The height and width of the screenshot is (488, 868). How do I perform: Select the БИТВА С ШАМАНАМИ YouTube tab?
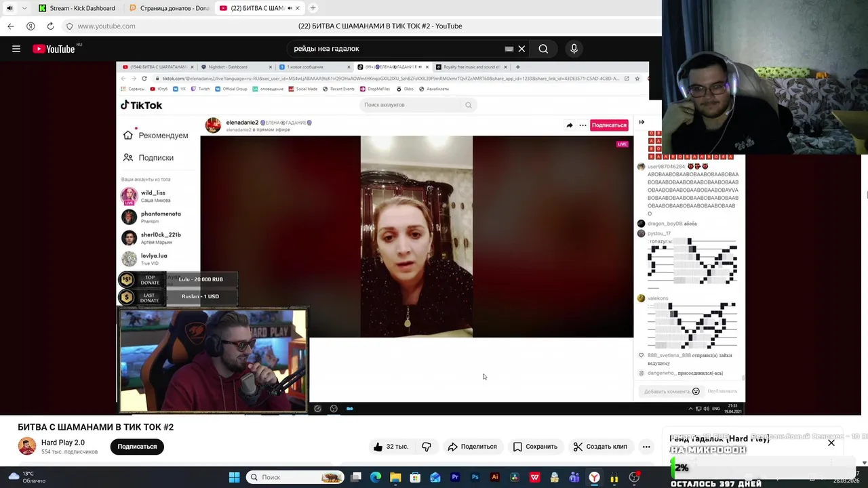click(256, 8)
